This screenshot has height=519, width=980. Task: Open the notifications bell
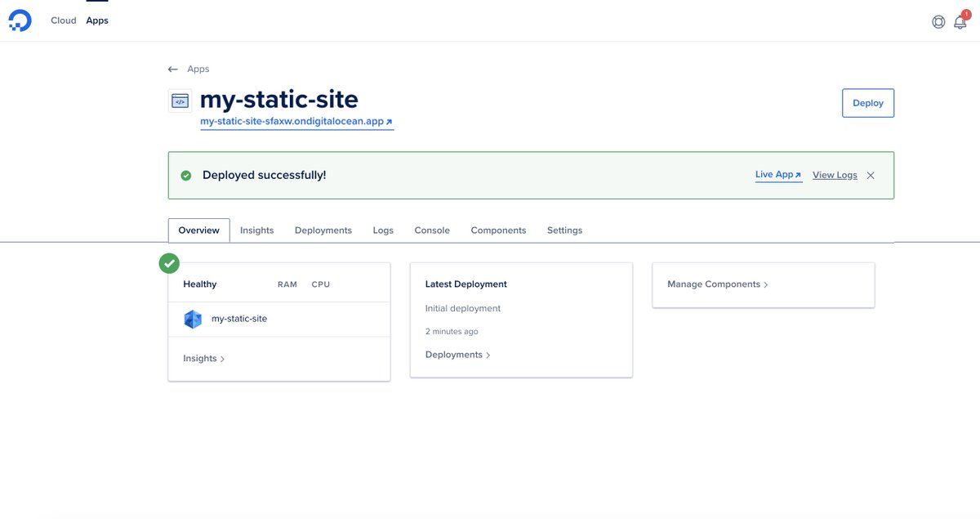960,21
